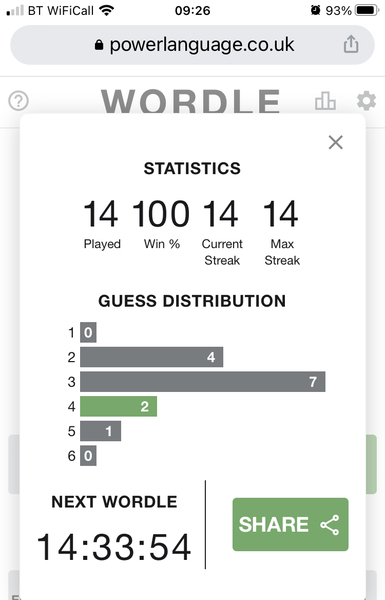Select the green bar for 4 guesses

click(119, 406)
